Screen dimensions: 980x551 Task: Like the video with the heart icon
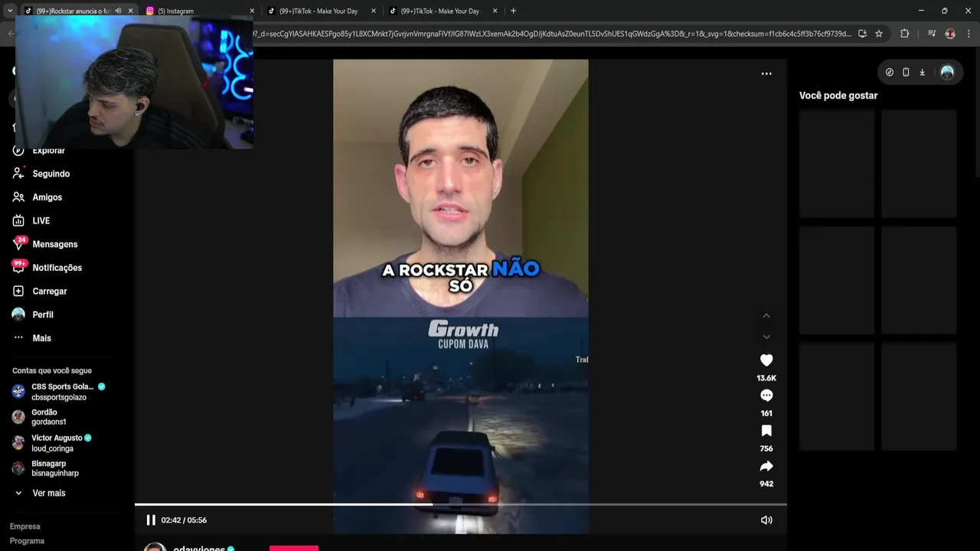point(766,360)
